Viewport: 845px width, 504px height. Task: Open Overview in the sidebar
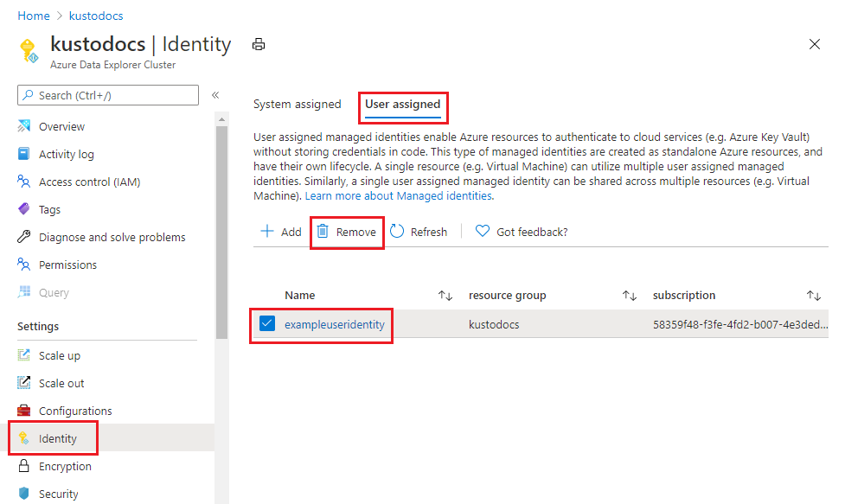coord(62,126)
